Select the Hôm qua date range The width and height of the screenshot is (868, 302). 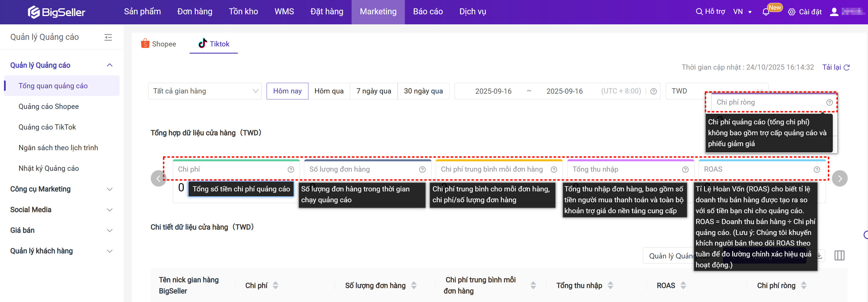328,91
